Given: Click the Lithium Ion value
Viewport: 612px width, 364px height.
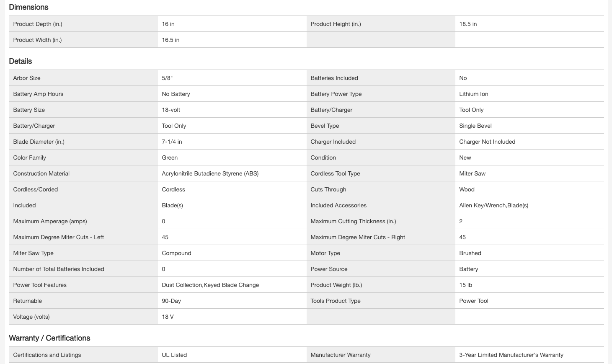Looking at the screenshot, I should click(x=473, y=94).
